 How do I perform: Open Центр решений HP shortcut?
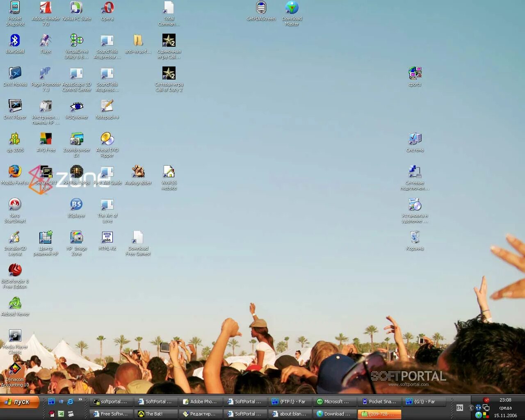pos(46,243)
